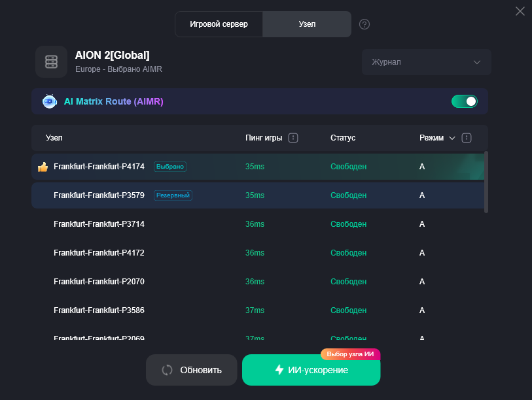This screenshot has width=532, height=400.
Task: Click the Europe - Выбрано AIMR subtitle
Action: (x=118, y=69)
